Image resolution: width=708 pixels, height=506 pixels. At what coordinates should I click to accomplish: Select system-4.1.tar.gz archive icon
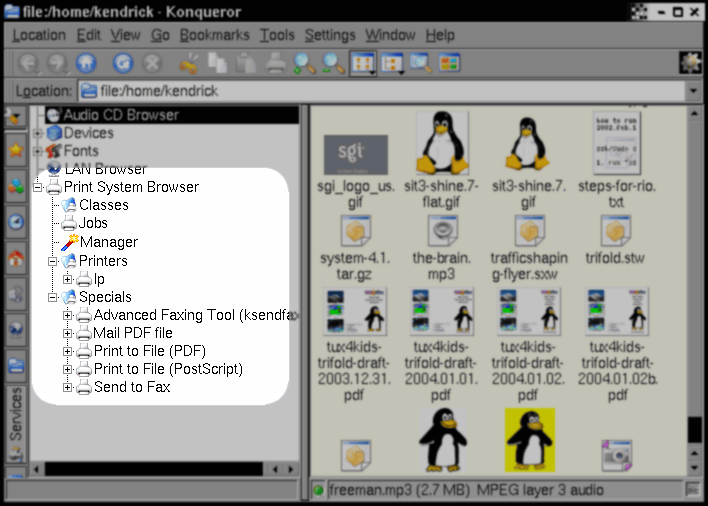355,231
